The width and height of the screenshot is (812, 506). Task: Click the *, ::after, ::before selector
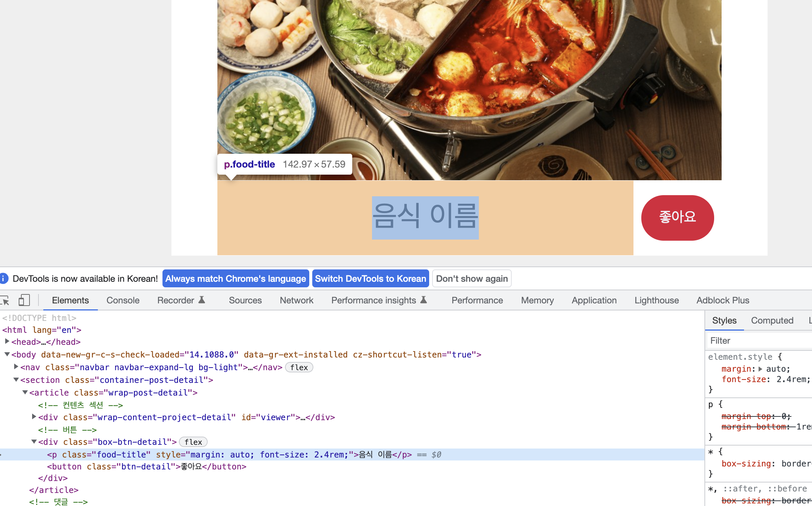757,488
